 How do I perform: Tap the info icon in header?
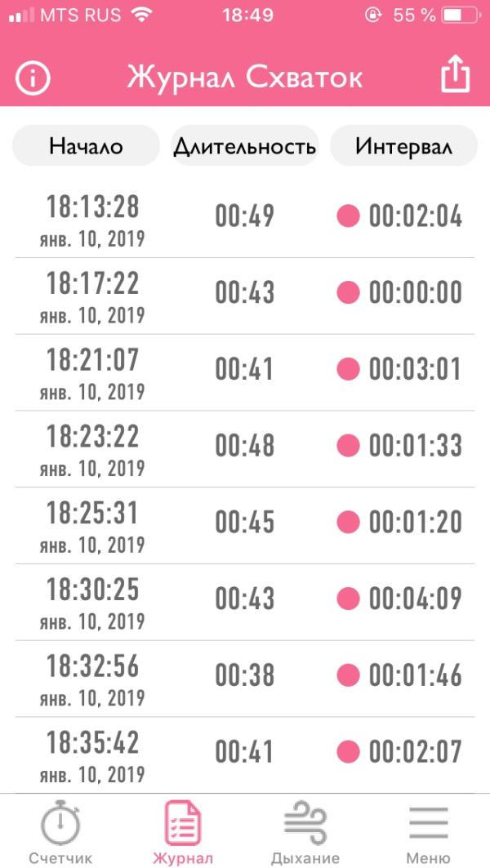pyautogui.click(x=33, y=78)
